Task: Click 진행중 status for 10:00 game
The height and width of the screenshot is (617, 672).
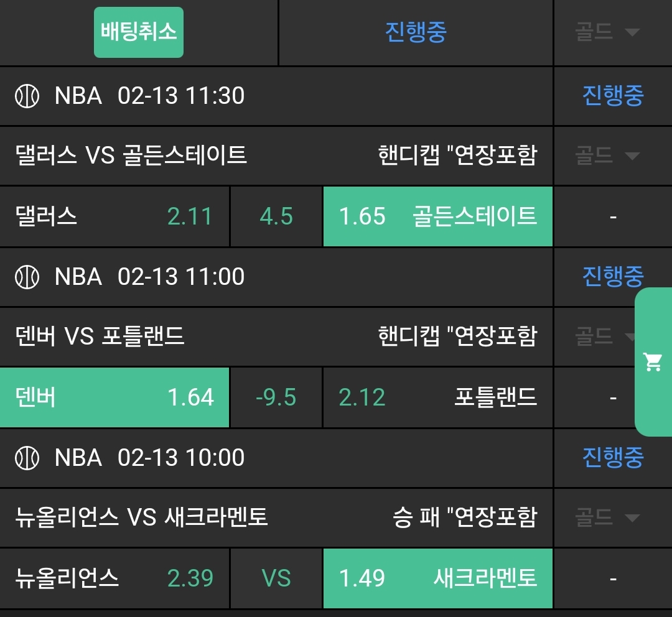Action: (612, 458)
